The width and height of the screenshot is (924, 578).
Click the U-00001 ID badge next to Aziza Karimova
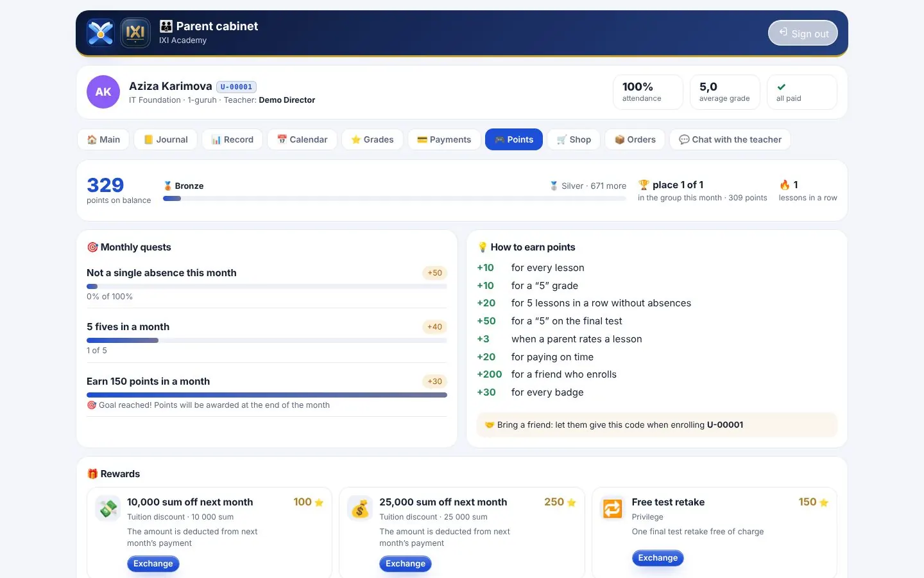(x=237, y=87)
